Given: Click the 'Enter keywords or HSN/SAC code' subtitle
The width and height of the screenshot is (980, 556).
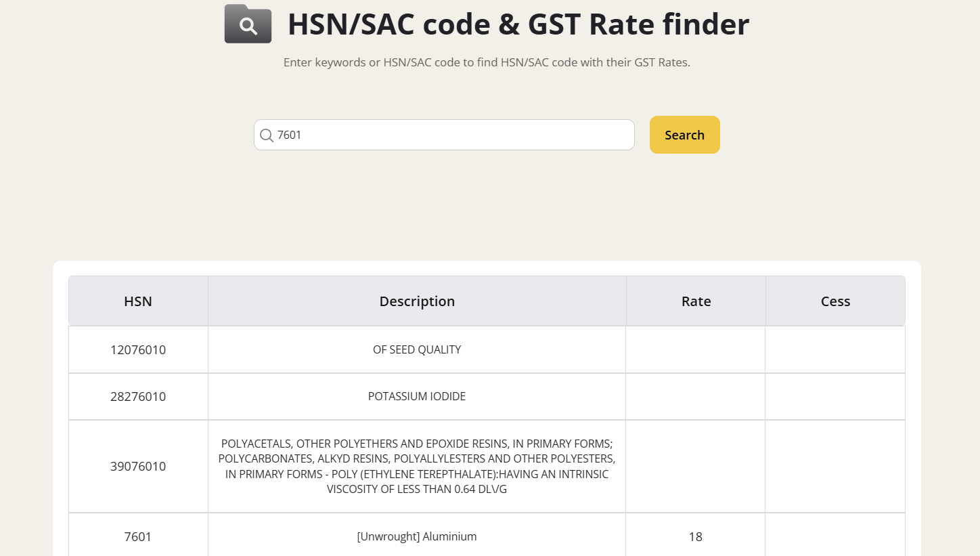Looking at the screenshot, I should (487, 63).
